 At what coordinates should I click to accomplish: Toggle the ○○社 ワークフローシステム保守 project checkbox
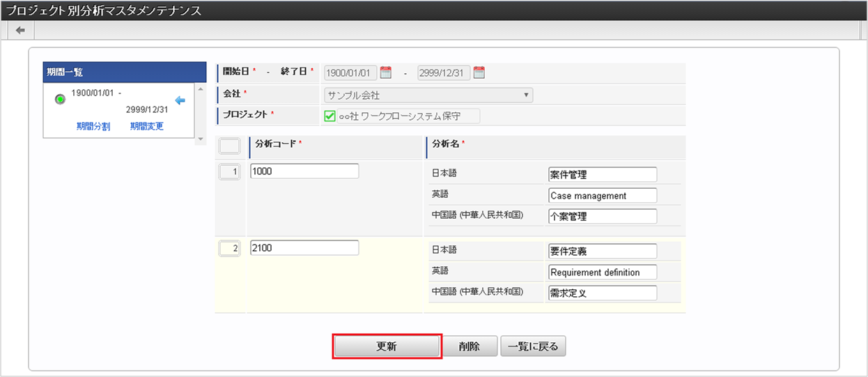[330, 116]
